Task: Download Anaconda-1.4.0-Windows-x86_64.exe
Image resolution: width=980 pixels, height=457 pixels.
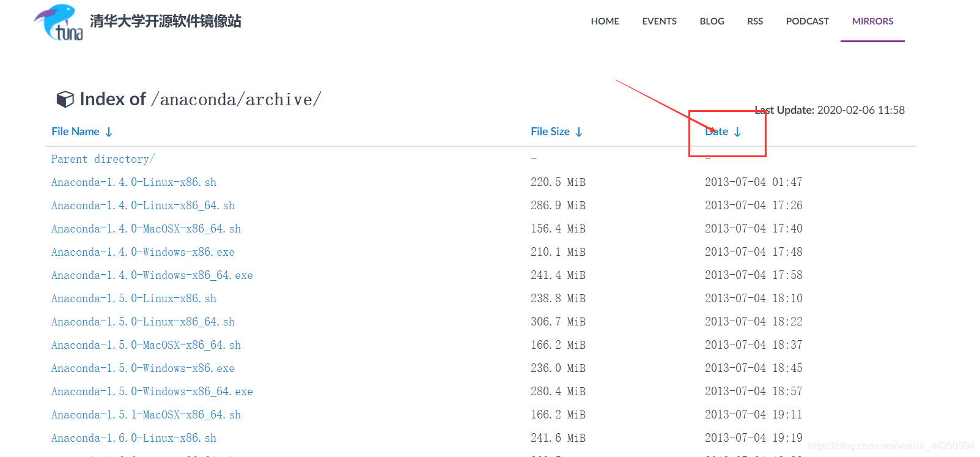Action: [152, 275]
